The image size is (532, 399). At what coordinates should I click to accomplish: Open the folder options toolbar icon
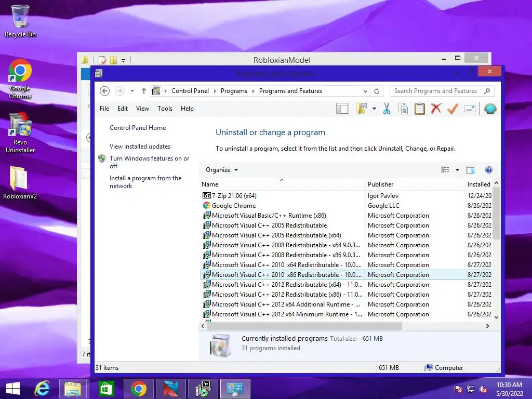click(362, 109)
